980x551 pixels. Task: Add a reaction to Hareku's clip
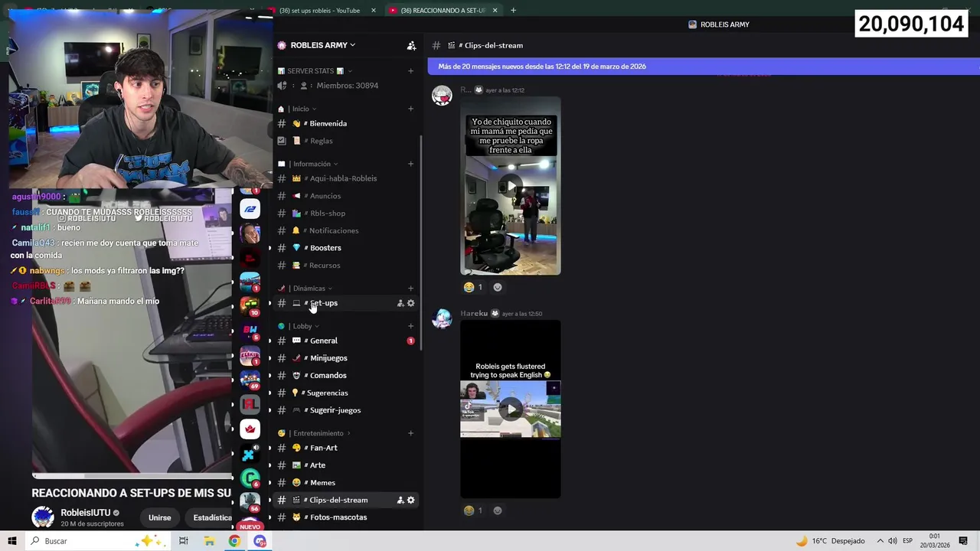point(498,510)
